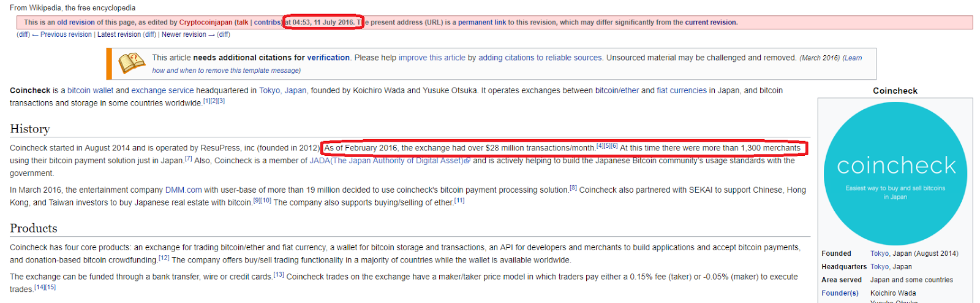Follow the 'permanent link' link

(482, 22)
